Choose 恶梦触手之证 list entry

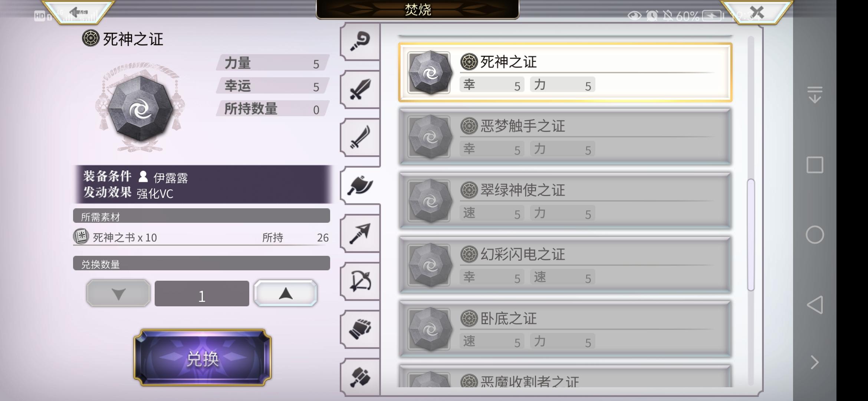565,137
